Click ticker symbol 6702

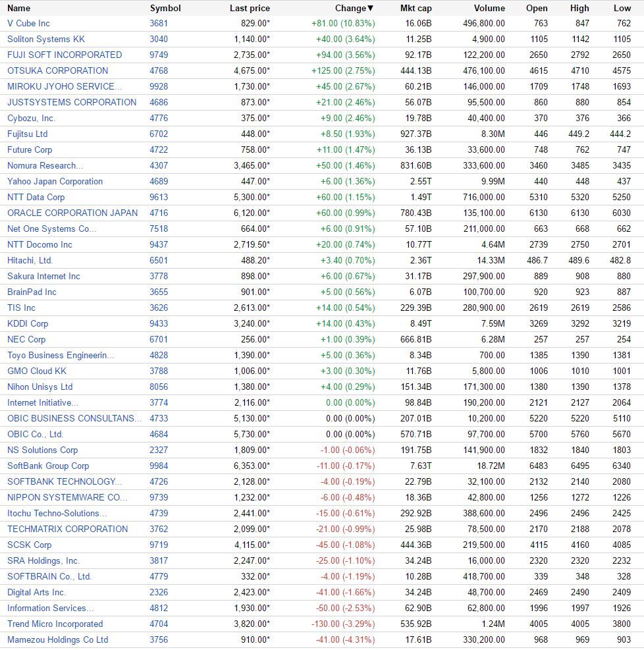coord(159,134)
